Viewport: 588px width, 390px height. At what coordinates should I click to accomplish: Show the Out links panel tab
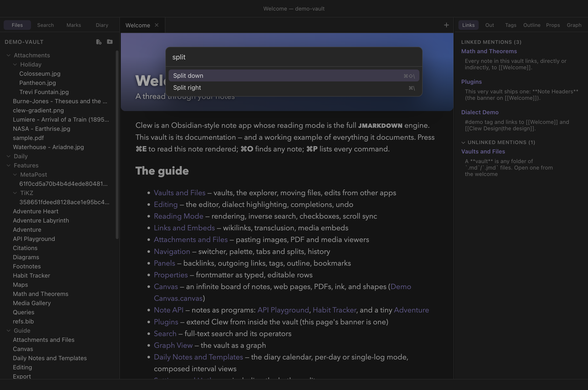pyautogui.click(x=490, y=25)
